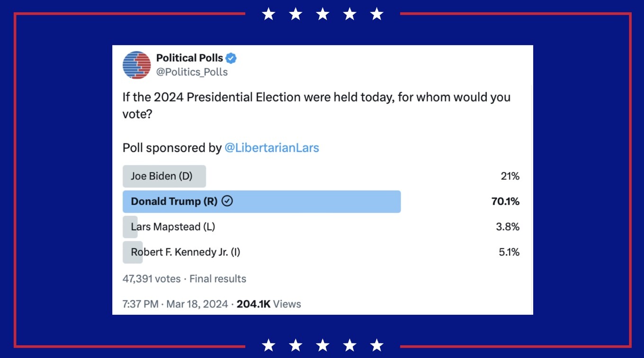Viewport: 644px width, 358px height.
Task: Click the 47,391 votes count
Action: [152, 279]
